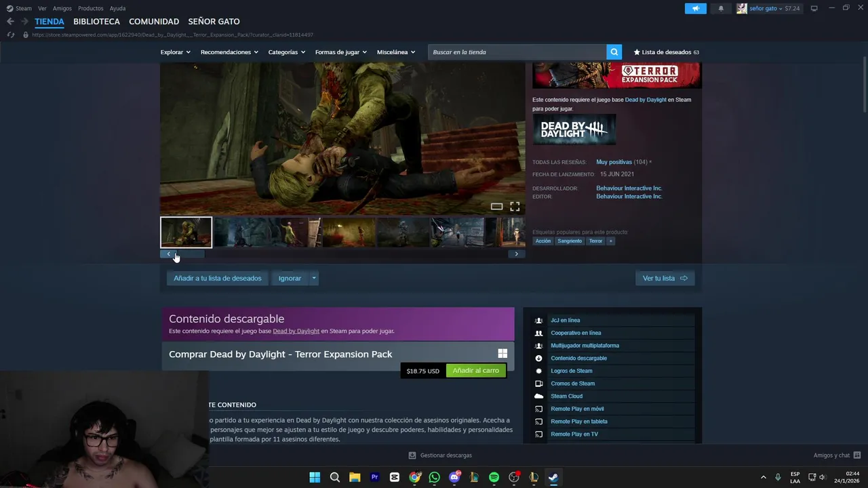Expand the Categorías dropdown
This screenshot has width=868, height=488.
click(286, 52)
